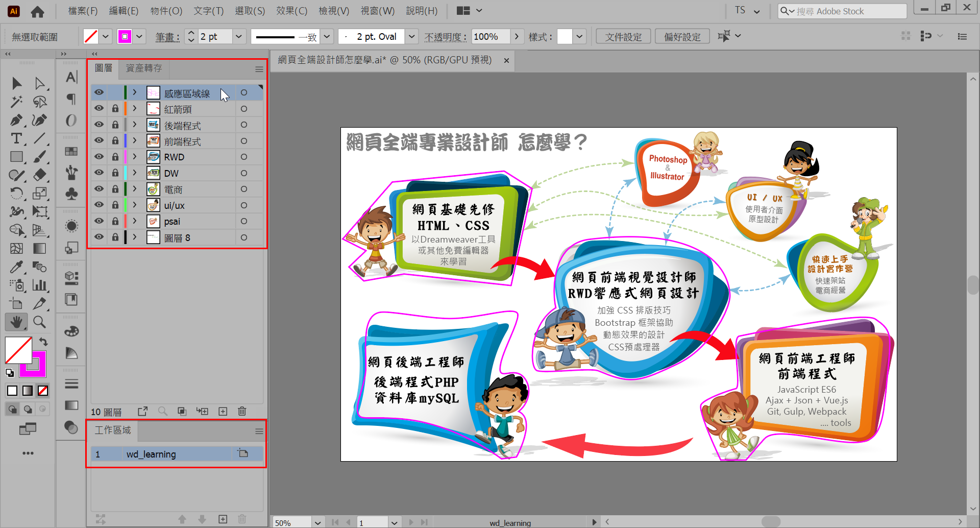The height and width of the screenshot is (528, 980).
Task: Select the Rotate tool
Action: click(16, 193)
